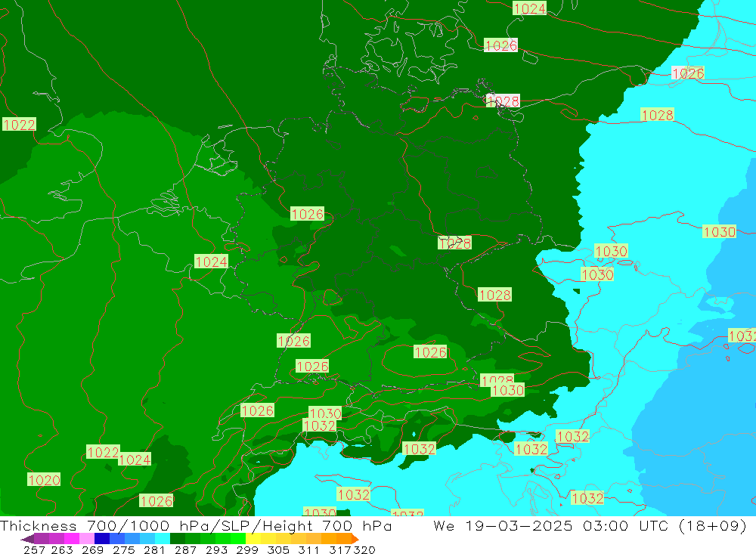Pick the darkest green legend swatch
The width and height of the screenshot is (756, 554).
pos(178,539)
